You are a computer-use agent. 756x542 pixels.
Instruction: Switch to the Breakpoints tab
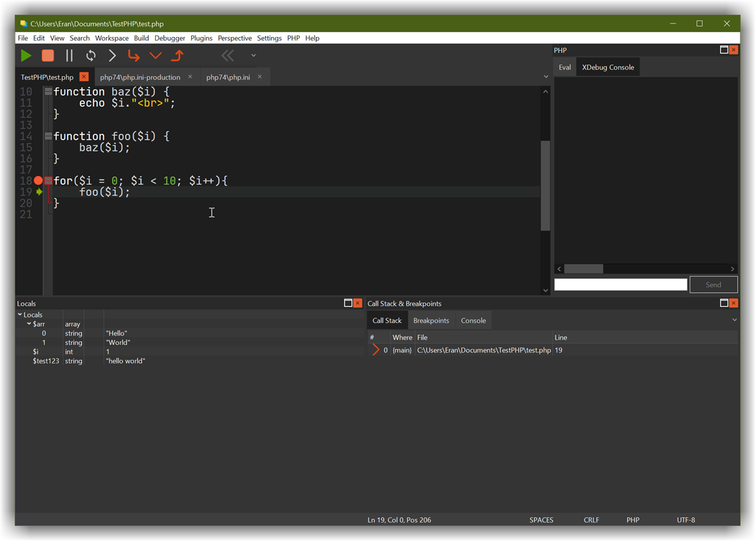[x=431, y=320]
